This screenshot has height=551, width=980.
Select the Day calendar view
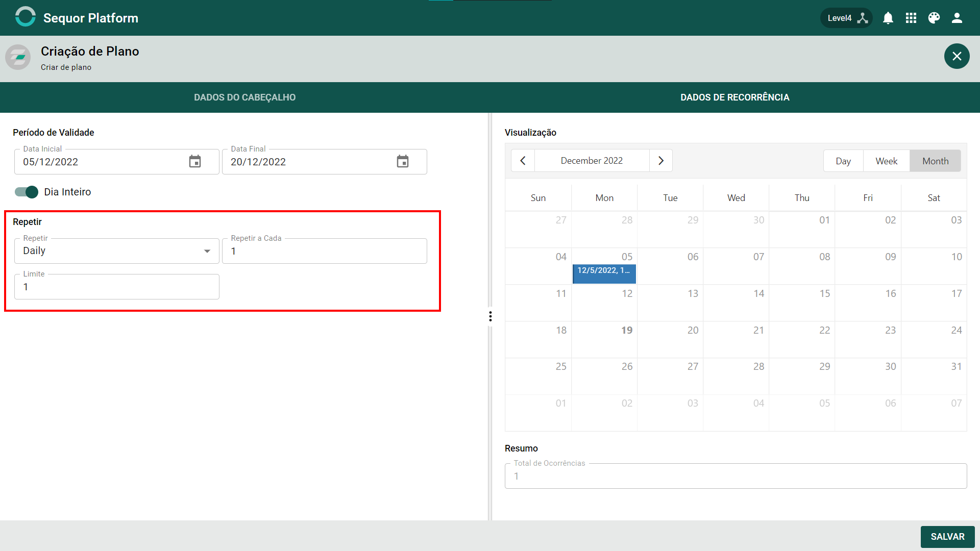[x=843, y=161]
